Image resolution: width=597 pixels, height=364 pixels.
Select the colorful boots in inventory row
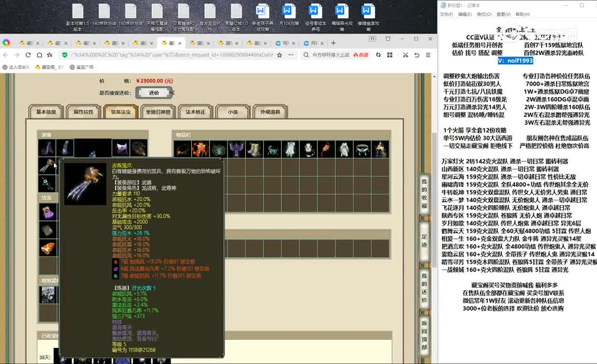(x=254, y=149)
